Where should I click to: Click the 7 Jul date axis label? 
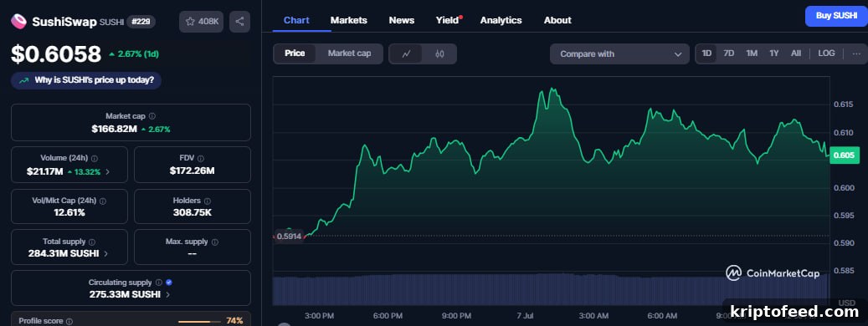tap(525, 316)
